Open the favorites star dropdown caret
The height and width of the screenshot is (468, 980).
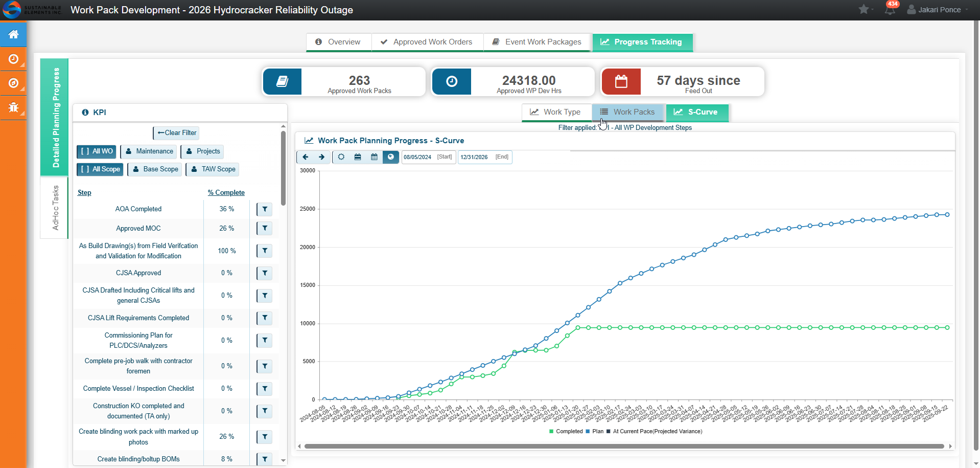click(x=872, y=10)
